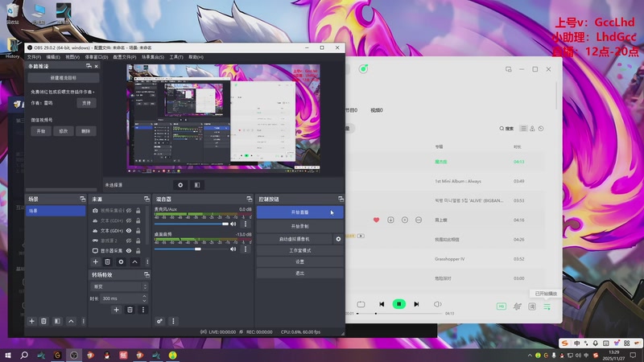Click 启动虚拟摄像机 button
The width and height of the screenshot is (644, 362).
click(x=295, y=239)
